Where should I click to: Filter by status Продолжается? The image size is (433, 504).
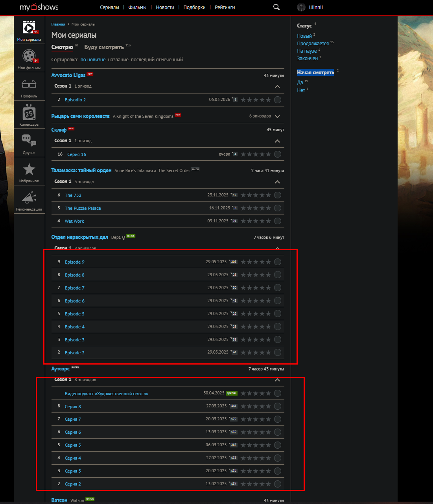click(x=313, y=44)
